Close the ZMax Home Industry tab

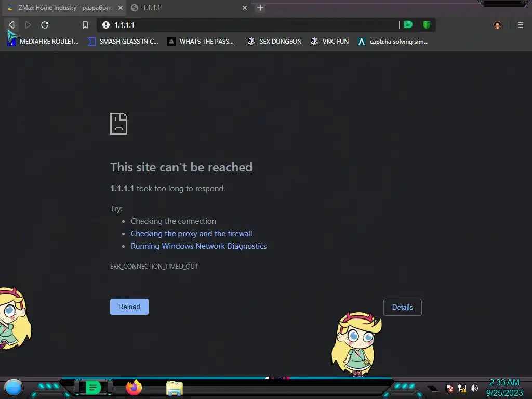(121, 8)
